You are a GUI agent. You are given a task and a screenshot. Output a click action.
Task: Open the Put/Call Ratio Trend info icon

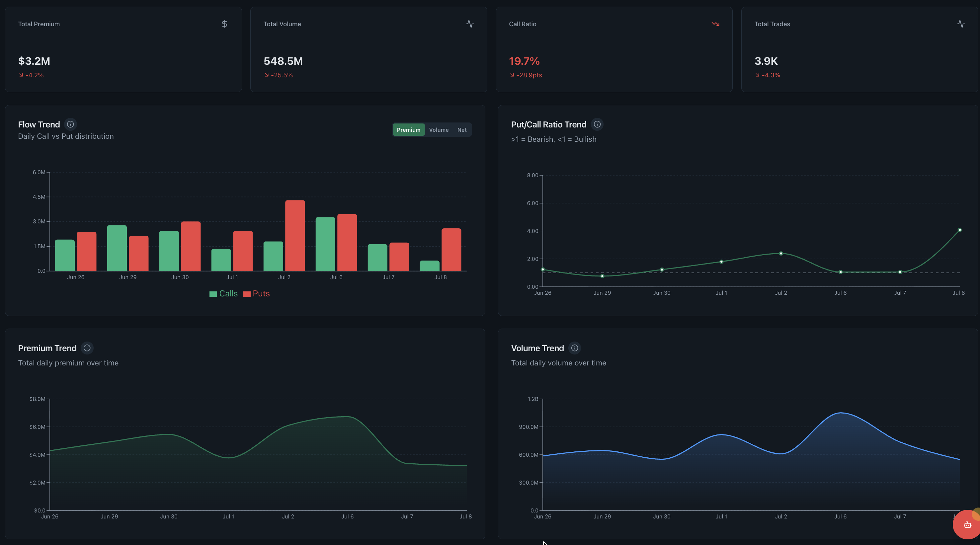tap(597, 124)
